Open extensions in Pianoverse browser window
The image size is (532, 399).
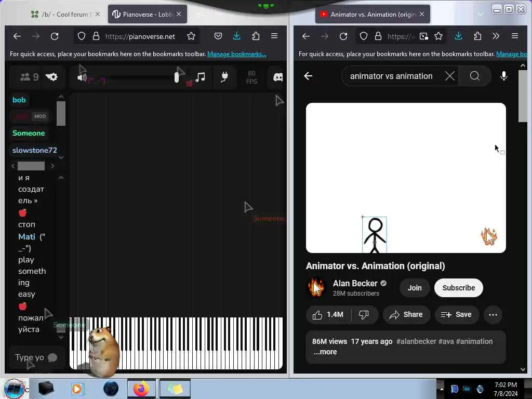click(256, 36)
